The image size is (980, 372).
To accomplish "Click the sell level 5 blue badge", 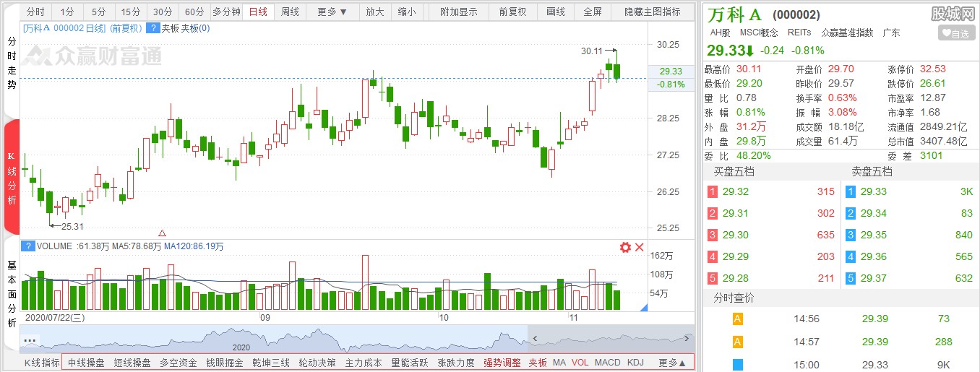I will (851, 278).
